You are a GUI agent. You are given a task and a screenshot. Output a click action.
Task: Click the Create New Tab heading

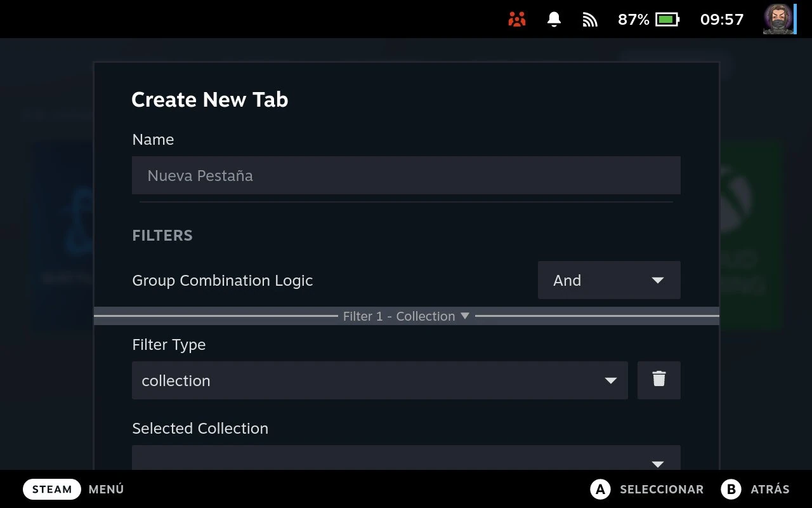point(209,100)
